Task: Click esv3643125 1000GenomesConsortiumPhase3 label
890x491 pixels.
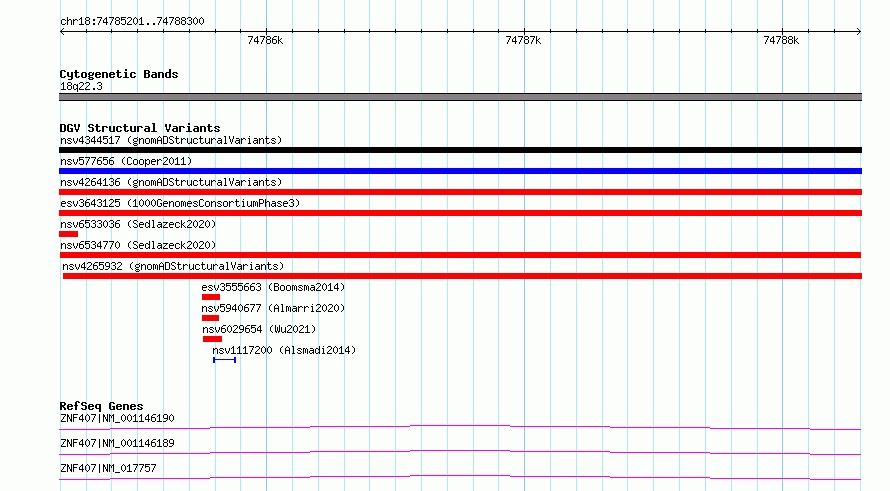Action: (180, 203)
